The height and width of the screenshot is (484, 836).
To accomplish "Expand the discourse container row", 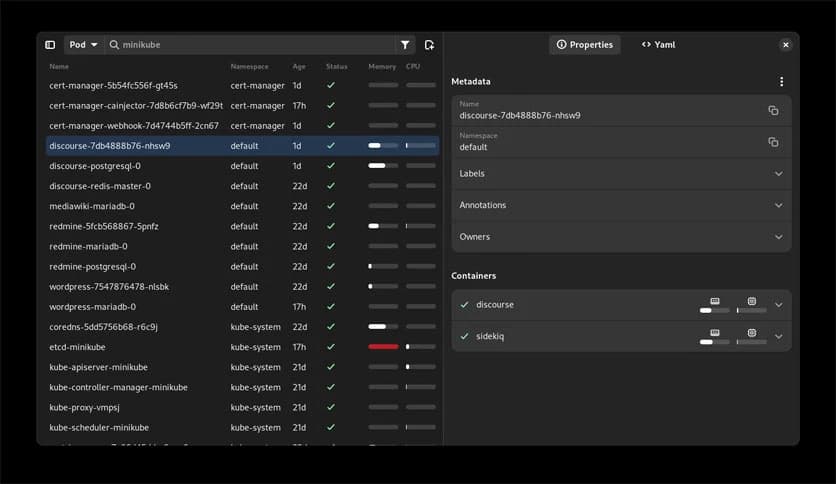I will point(621,305).
